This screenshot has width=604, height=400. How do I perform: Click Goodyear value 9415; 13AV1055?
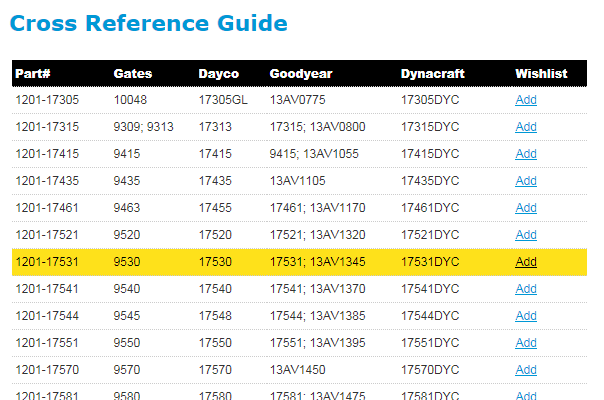pyautogui.click(x=314, y=154)
